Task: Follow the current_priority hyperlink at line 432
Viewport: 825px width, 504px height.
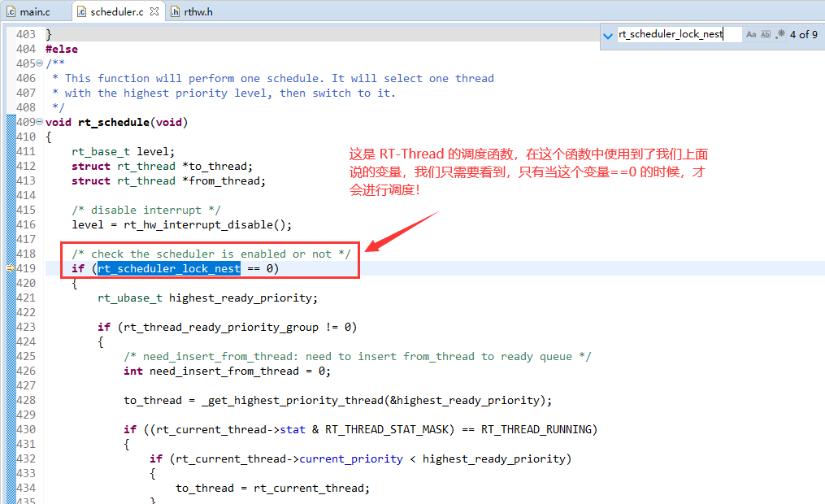Action: click(350, 458)
